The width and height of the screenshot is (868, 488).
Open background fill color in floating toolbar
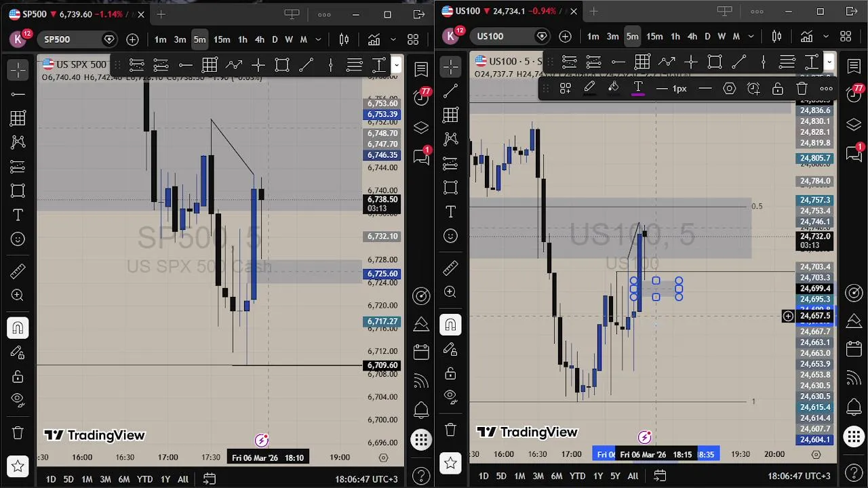tap(614, 88)
